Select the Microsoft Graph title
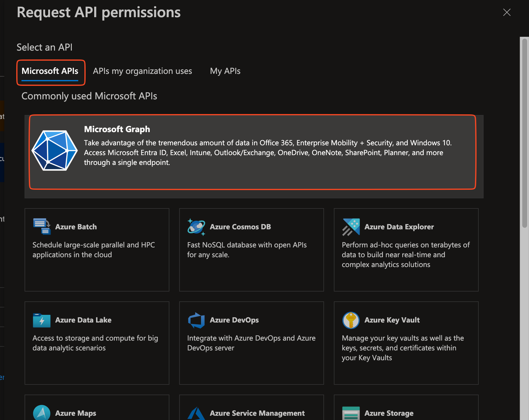Image resolution: width=529 pixels, height=420 pixels. [x=117, y=129]
